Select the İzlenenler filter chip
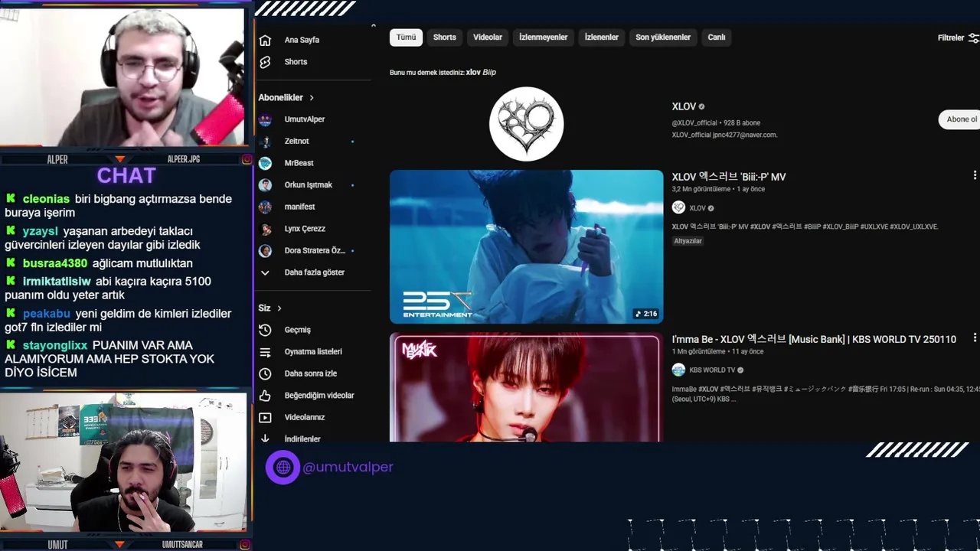The height and width of the screenshot is (551, 980). 602,37
